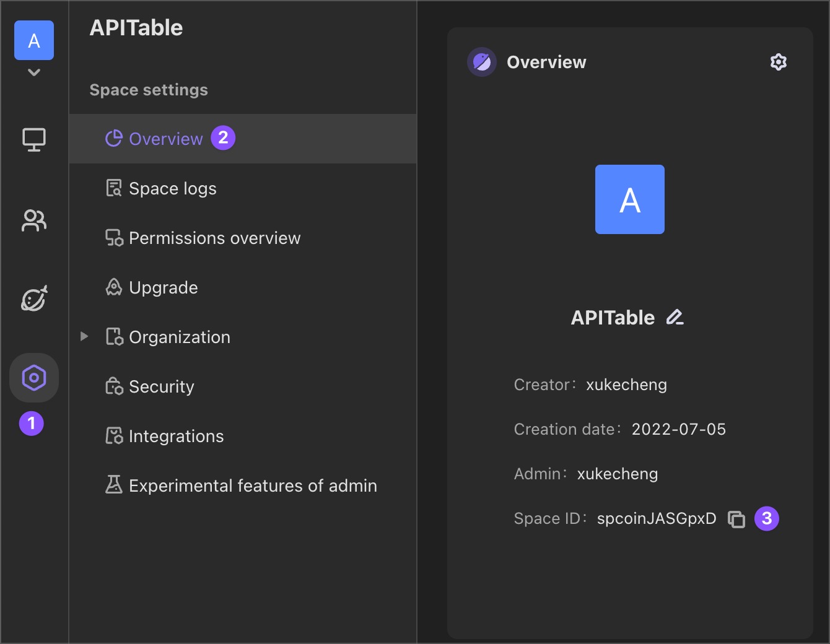Click the Admin name xukecheng

[618, 474]
